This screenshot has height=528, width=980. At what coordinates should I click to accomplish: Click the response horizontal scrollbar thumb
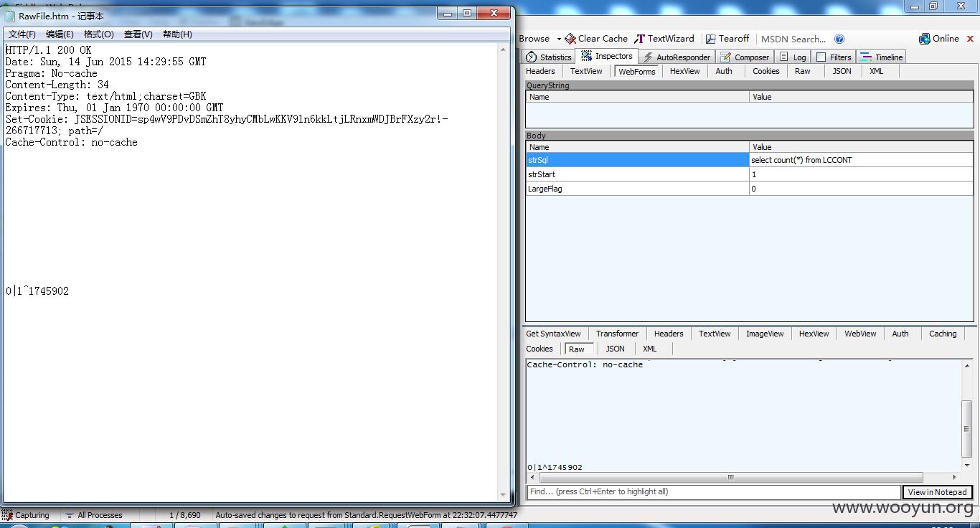[730, 477]
